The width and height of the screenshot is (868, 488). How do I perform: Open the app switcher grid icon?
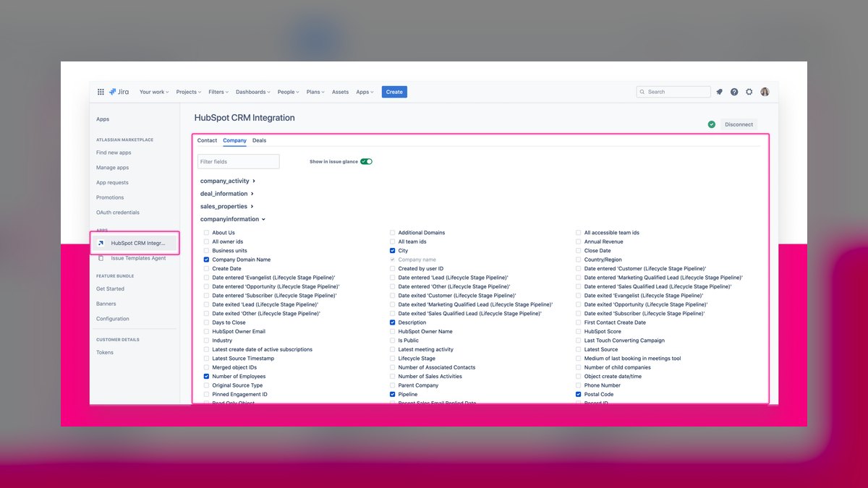tap(101, 92)
